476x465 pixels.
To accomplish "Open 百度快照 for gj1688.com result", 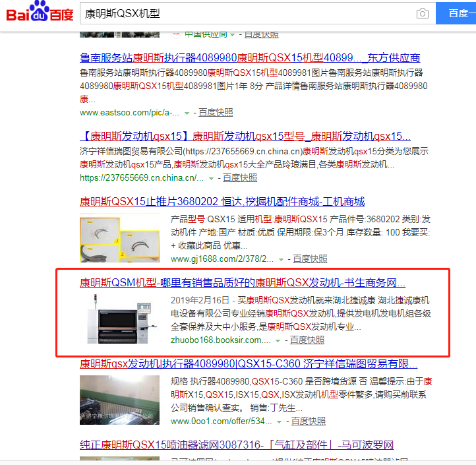I will [310, 259].
